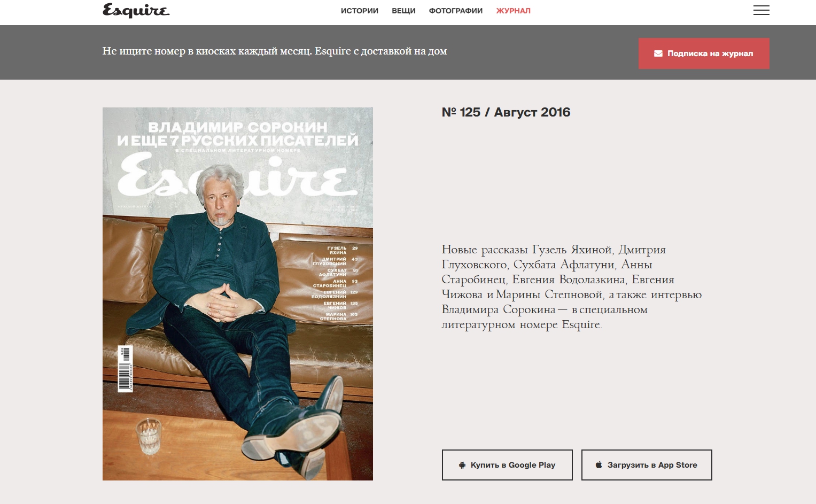
Task: Click the barcode on magazine cover
Action: [x=125, y=369]
